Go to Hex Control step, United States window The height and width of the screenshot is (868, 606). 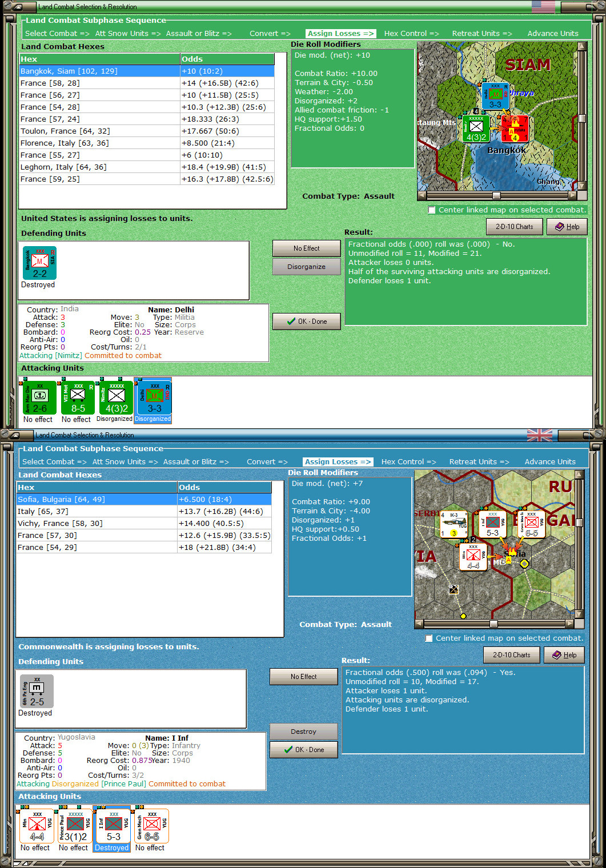pyautogui.click(x=411, y=34)
